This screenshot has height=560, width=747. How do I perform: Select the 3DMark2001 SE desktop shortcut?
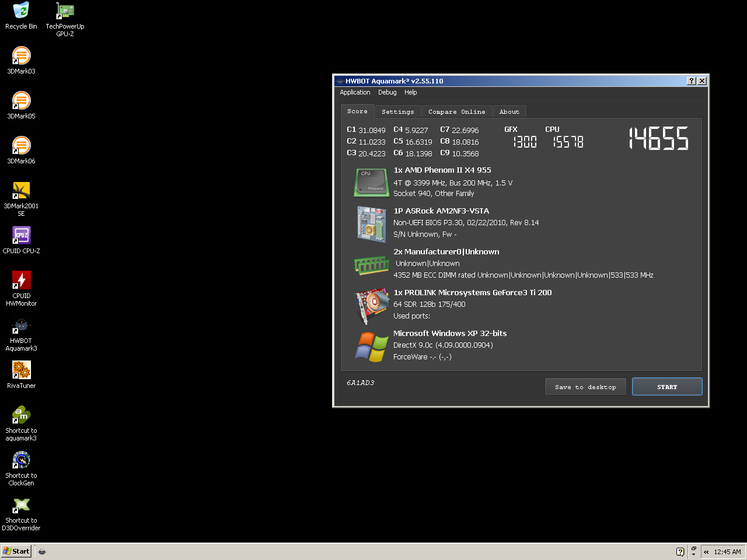(x=21, y=199)
